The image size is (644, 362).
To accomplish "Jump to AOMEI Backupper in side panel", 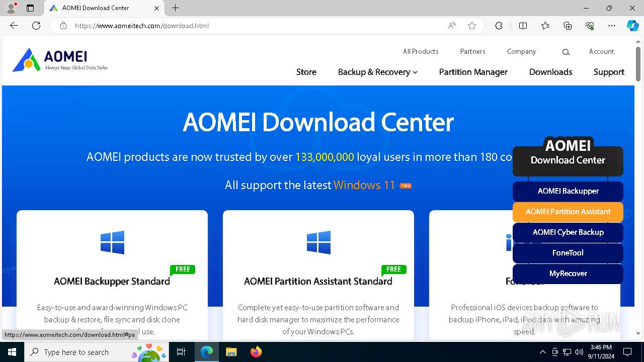I will click(568, 191).
